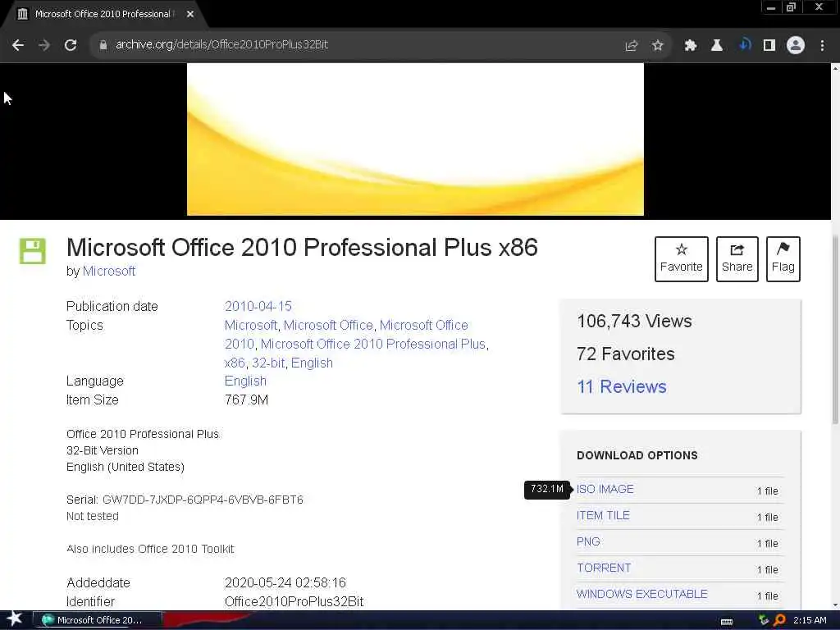Activate Microsoft Office taskbar window button
Screen dimensions: 840x630
(x=98, y=620)
